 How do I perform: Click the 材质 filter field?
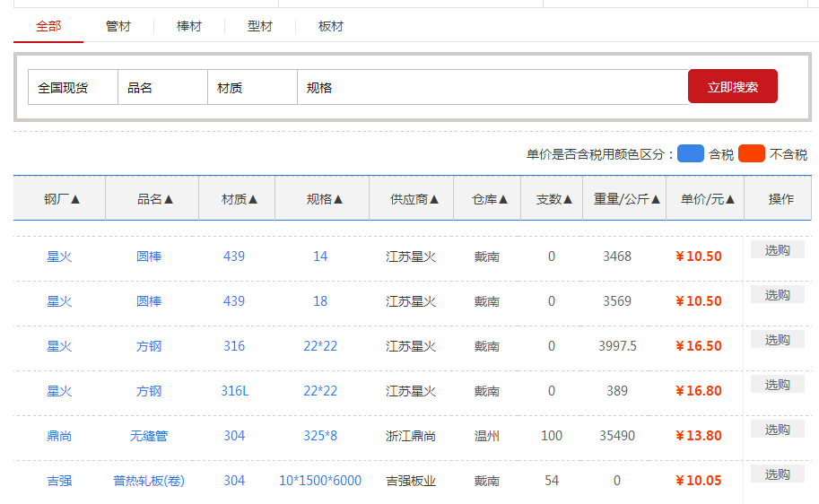pyautogui.click(x=252, y=88)
